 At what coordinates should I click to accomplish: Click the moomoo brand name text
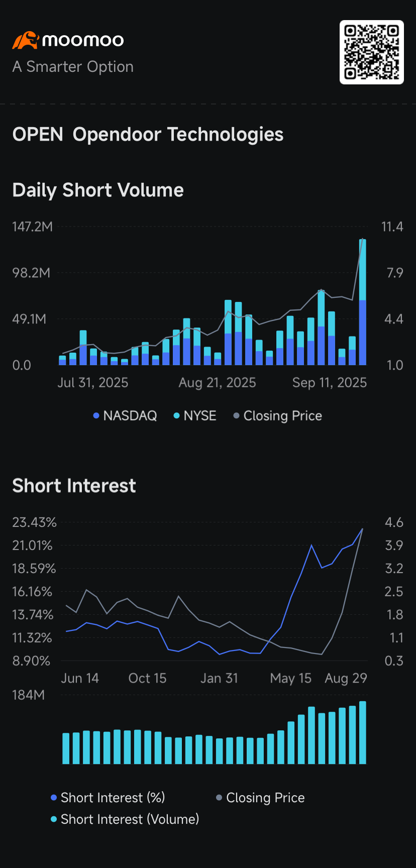coord(83,40)
